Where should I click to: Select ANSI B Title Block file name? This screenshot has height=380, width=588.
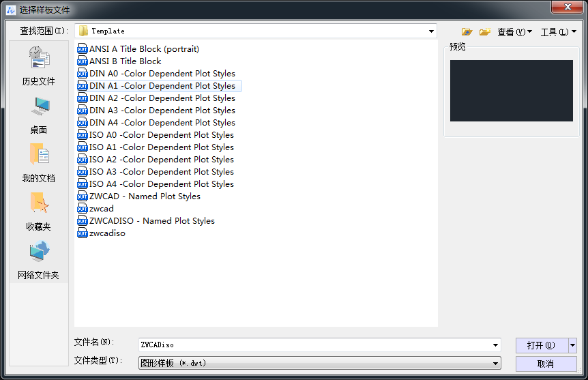(x=126, y=61)
